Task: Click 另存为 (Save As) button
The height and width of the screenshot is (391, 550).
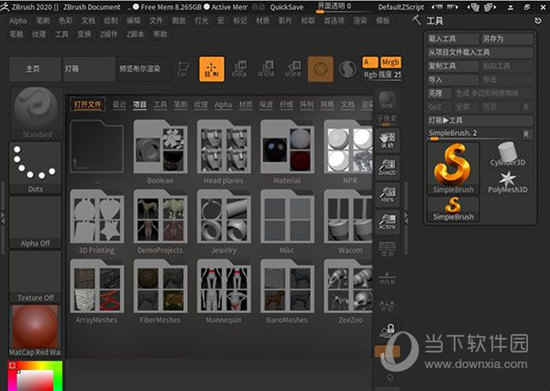Action: pos(507,39)
